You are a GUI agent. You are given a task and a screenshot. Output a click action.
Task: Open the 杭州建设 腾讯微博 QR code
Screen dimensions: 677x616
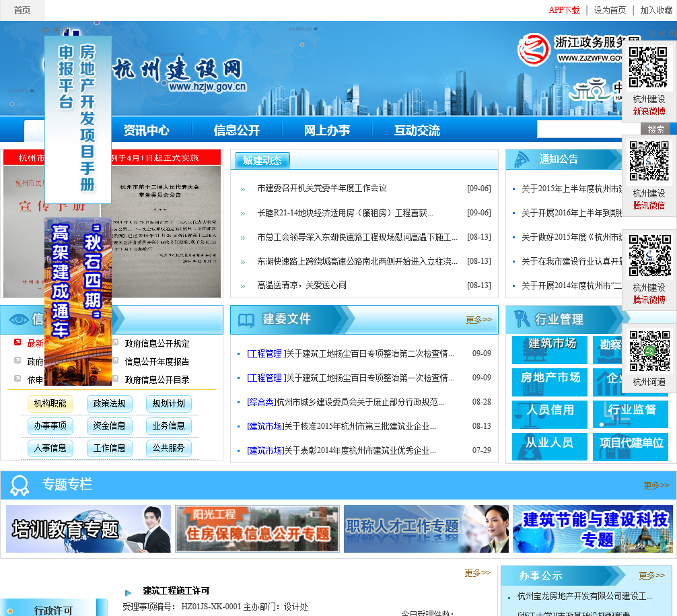pyautogui.click(x=649, y=269)
